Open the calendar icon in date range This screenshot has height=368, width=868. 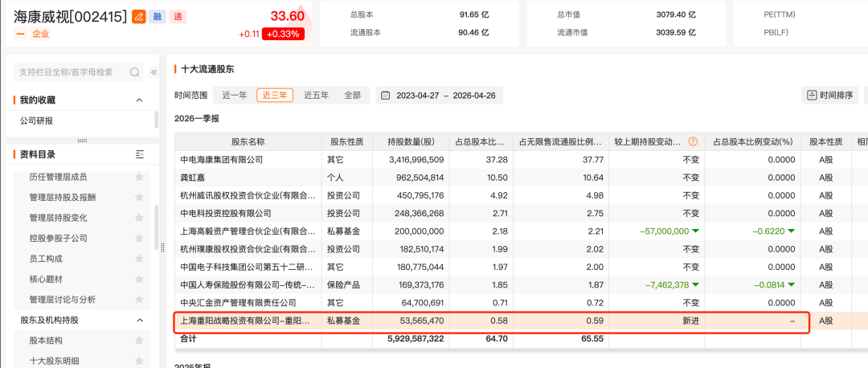[386, 95]
